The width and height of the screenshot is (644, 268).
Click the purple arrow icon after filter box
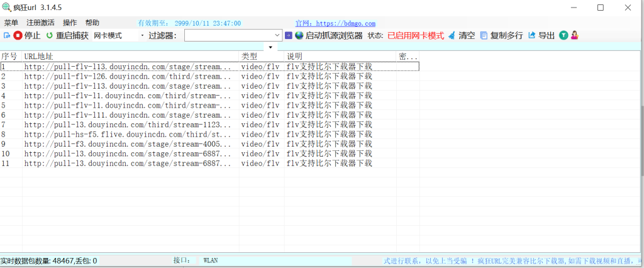point(288,35)
